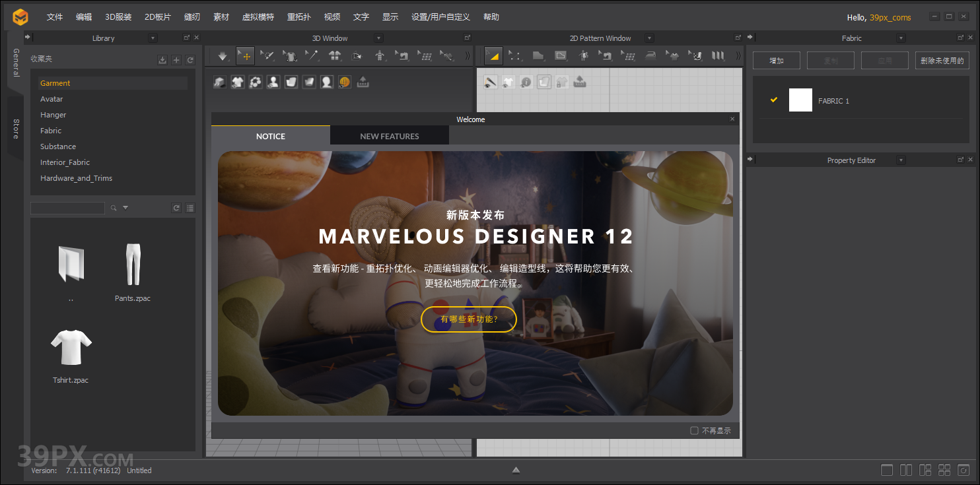Image resolution: width=980 pixels, height=485 pixels.
Task: Click the plus icon beside 收藏夹
Action: pyautogui.click(x=176, y=60)
